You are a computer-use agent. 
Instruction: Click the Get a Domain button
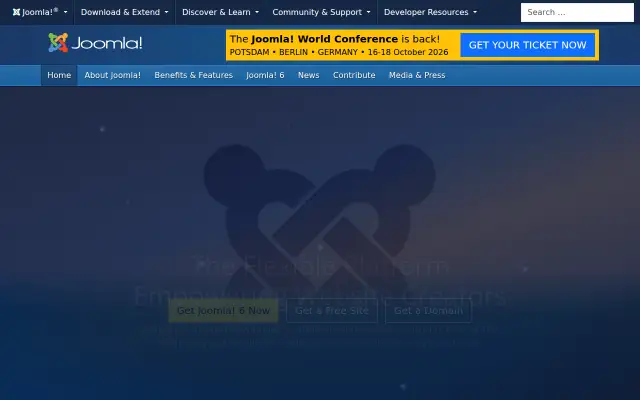tap(428, 311)
